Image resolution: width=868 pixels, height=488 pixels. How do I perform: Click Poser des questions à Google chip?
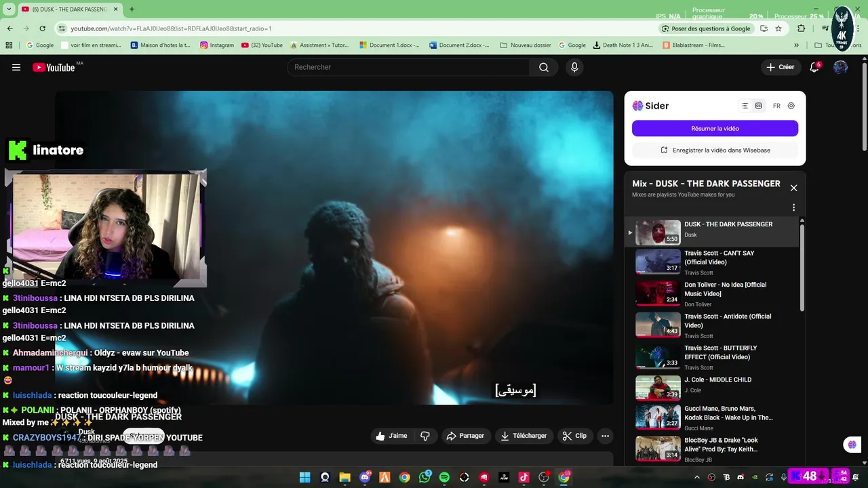point(706,28)
